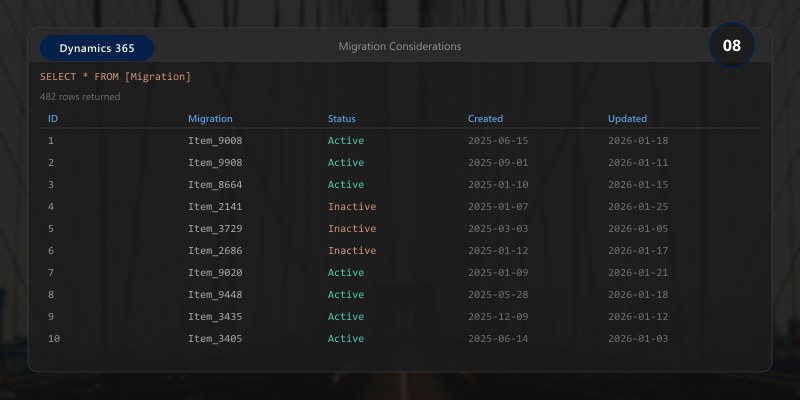Screen dimensions: 800x400
Task: Click the Inactive status for Item_2141
Action: point(352,207)
